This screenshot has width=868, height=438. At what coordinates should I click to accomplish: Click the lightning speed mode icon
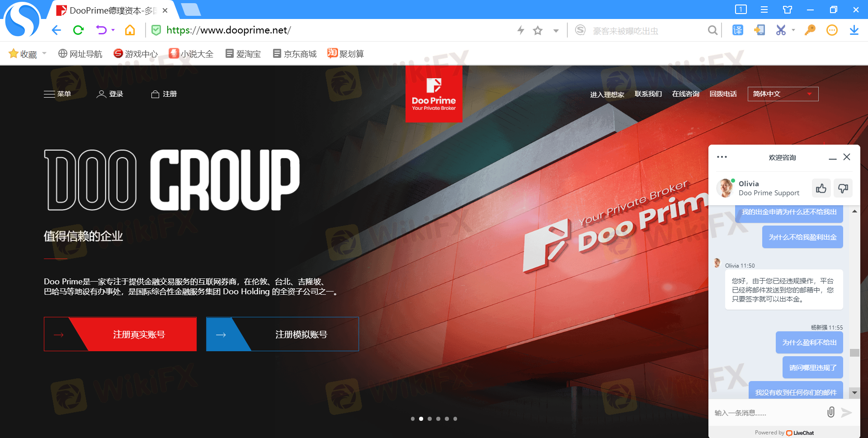(521, 30)
